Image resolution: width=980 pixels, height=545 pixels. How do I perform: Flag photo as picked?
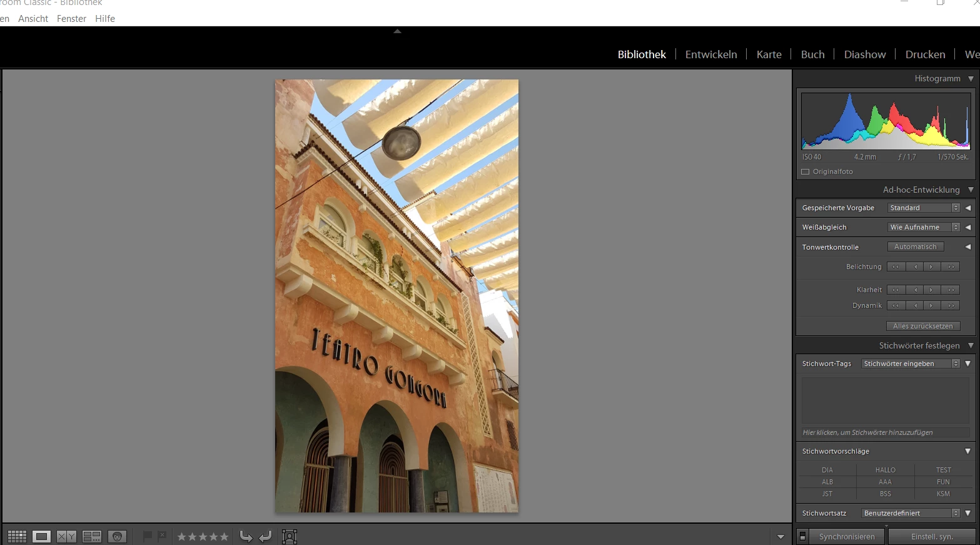[148, 536]
